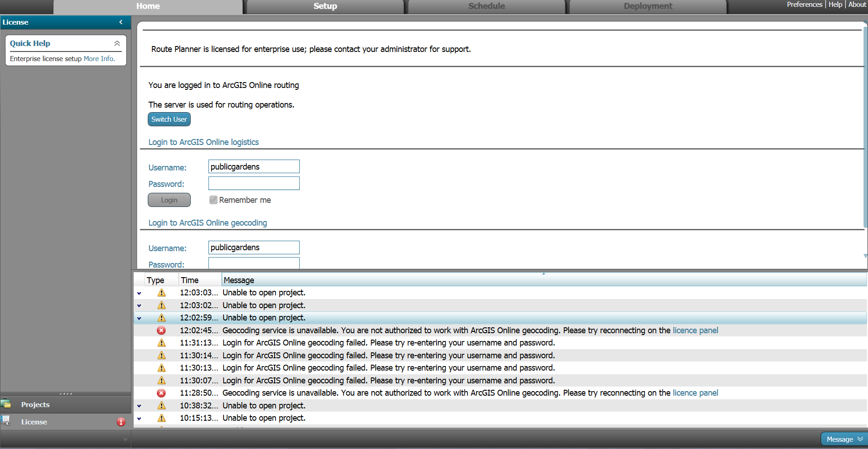Click error icon of the 12:02:45 message

(161, 330)
